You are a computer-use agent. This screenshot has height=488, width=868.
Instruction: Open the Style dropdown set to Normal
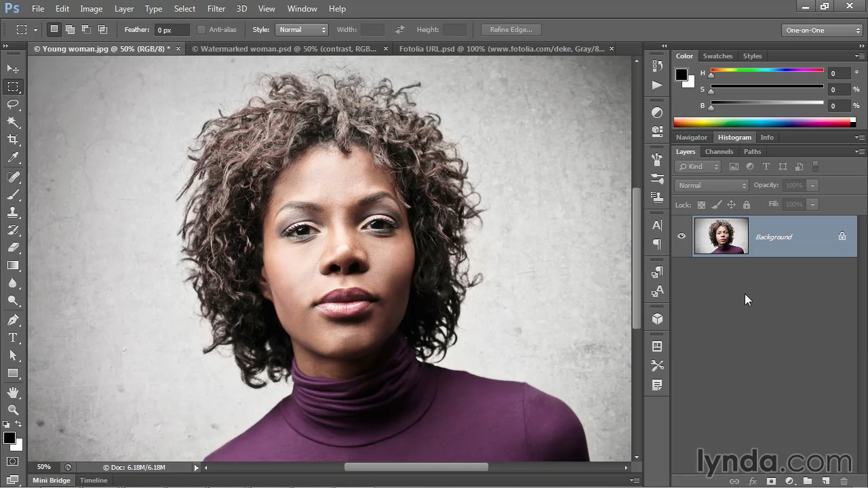pyautogui.click(x=302, y=30)
